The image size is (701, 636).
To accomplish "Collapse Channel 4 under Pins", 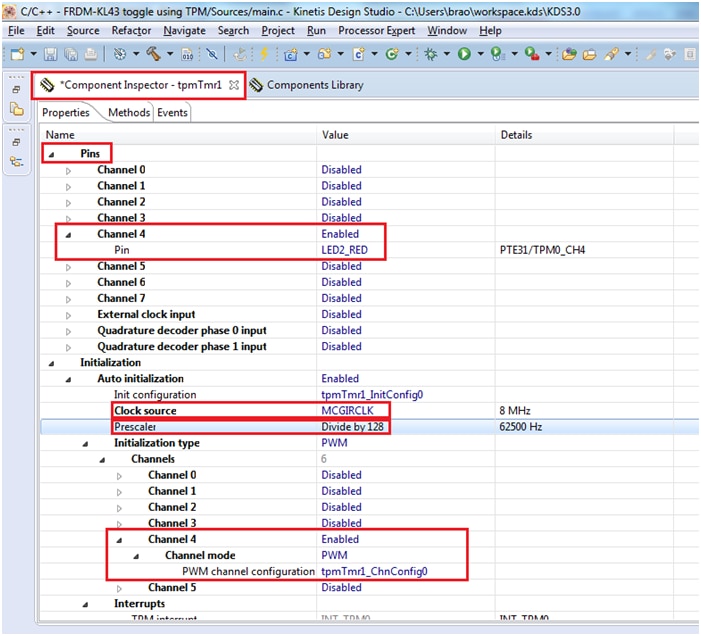I will pyautogui.click(x=68, y=235).
